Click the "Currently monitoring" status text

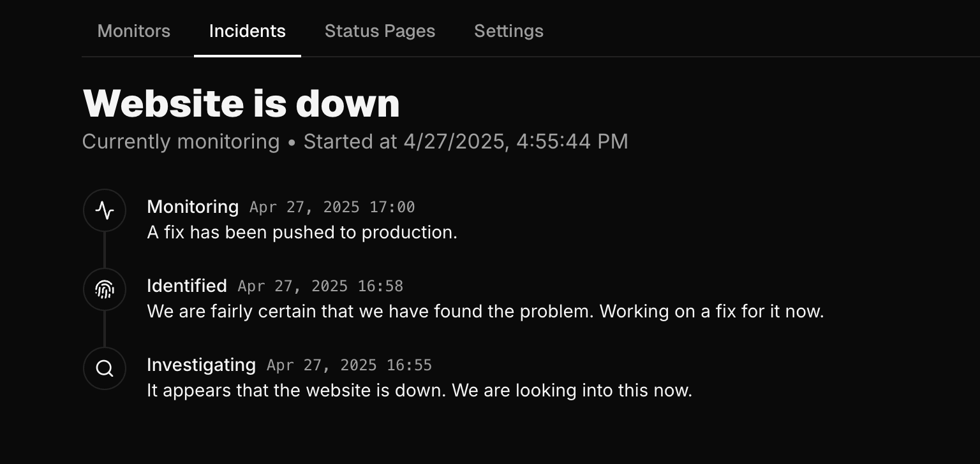(181, 141)
